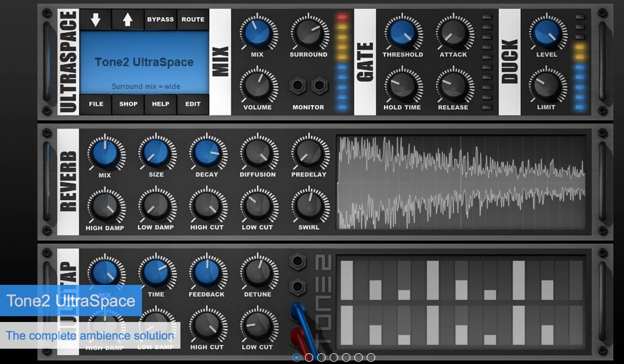
Task: Open the FILE menu
Action: tap(96, 104)
